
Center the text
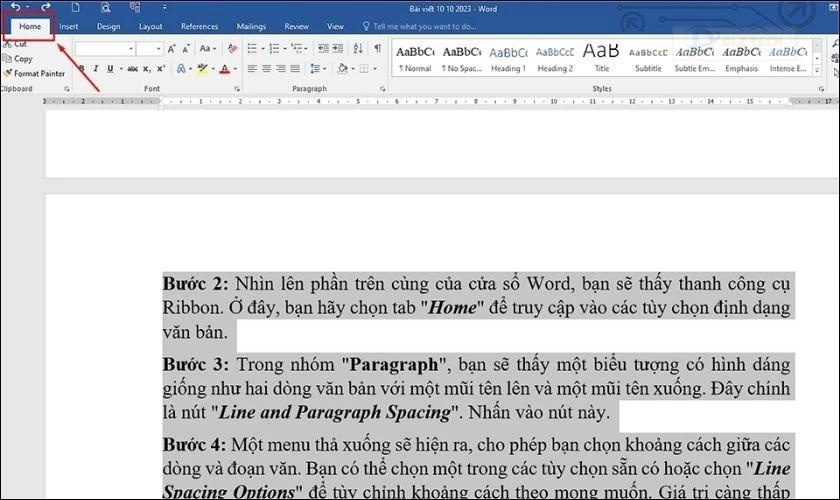pyautogui.click(x=266, y=69)
